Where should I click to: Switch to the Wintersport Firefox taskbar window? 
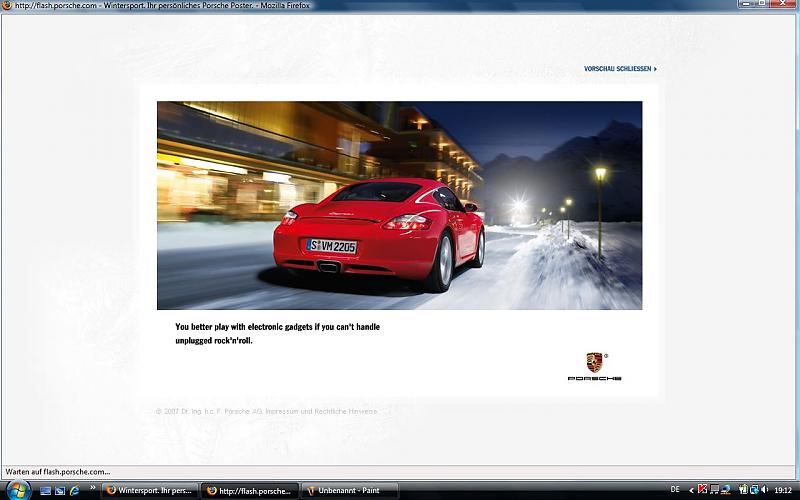click(x=149, y=491)
